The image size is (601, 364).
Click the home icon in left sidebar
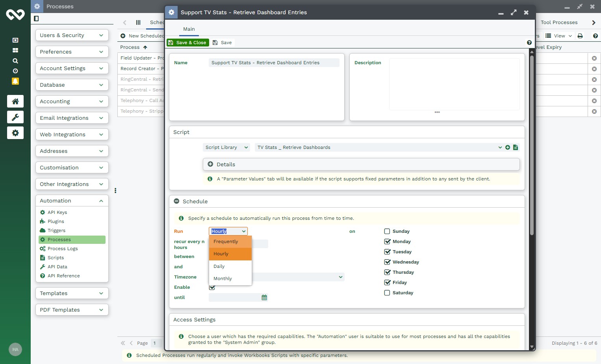pyautogui.click(x=15, y=101)
